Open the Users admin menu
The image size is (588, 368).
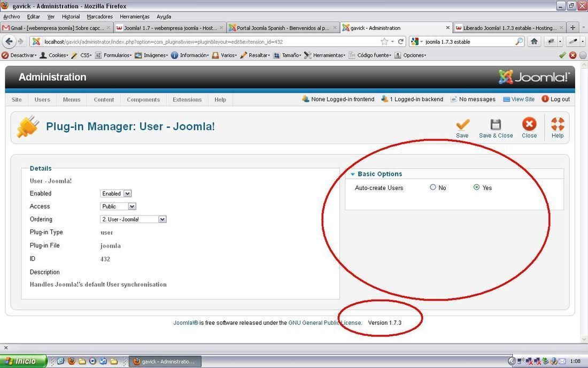click(42, 99)
